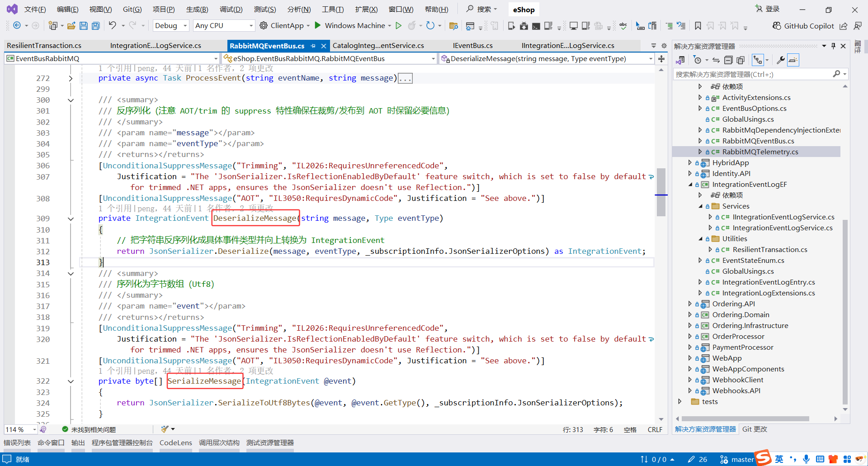The height and width of the screenshot is (466, 868).
Task: Click the Save All double floppy icon
Action: (x=95, y=26)
